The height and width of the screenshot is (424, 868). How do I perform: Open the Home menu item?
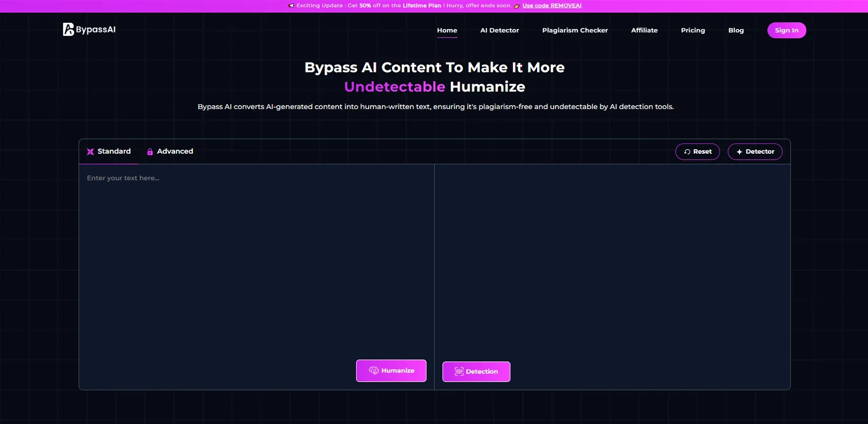(x=447, y=31)
